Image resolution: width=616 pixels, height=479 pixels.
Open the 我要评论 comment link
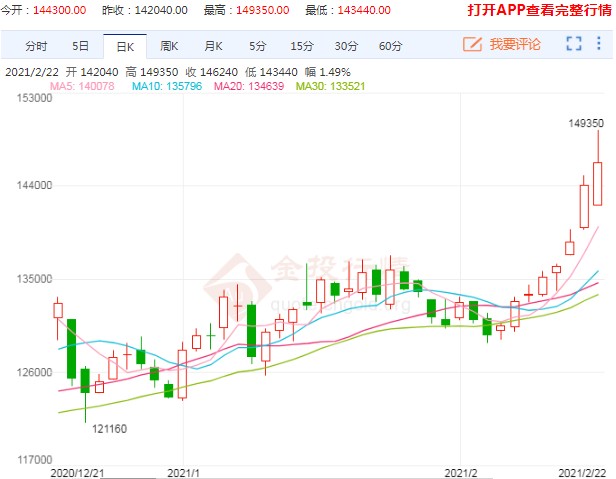515,44
